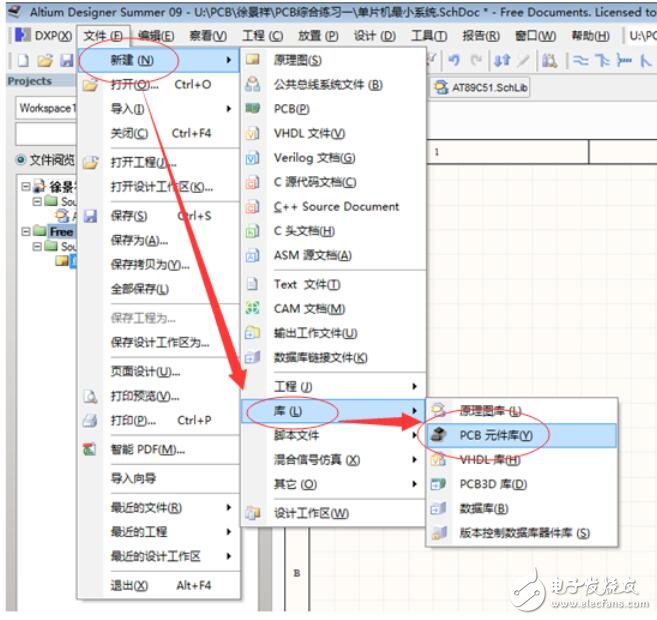
Task: Expand the 导入(I) submenu
Action: (159, 109)
